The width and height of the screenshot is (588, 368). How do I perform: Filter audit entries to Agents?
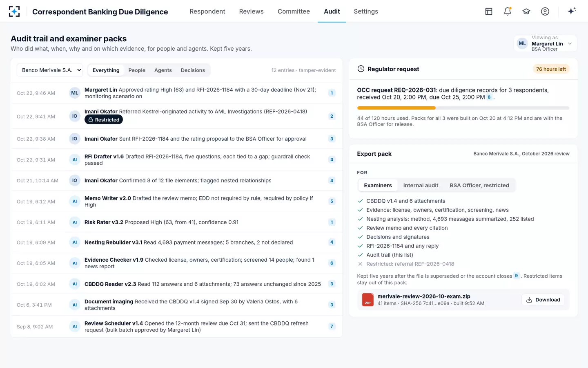click(163, 70)
